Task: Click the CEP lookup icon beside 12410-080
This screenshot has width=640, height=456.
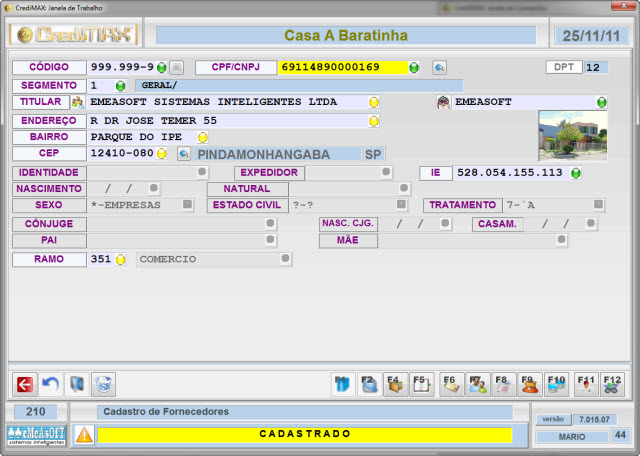Action: 184,154
